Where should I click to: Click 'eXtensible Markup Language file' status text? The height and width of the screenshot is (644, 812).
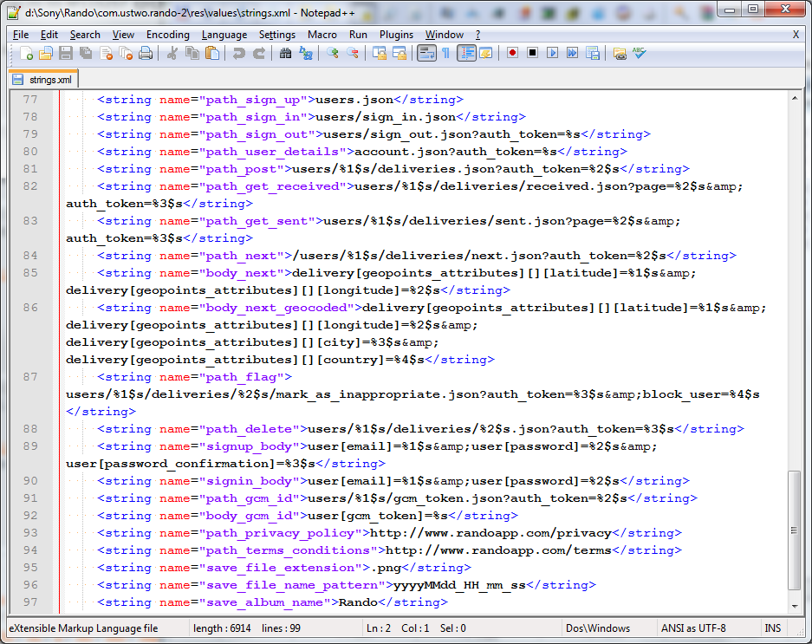pyautogui.click(x=83, y=628)
